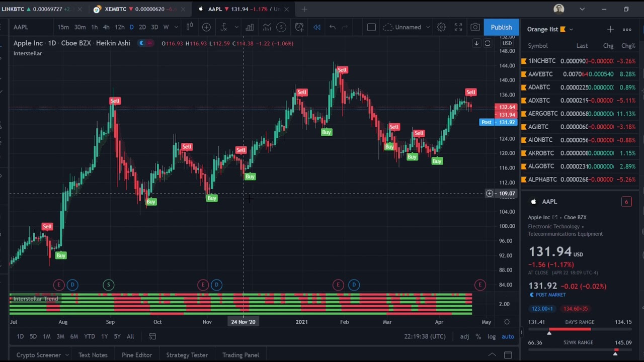This screenshot has width=644, height=362.
Task: Set date range to YTD
Action: pos(90,336)
